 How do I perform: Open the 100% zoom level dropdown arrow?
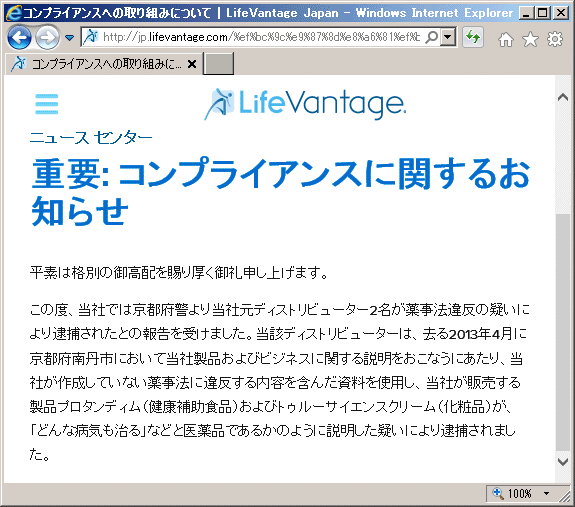(x=546, y=493)
